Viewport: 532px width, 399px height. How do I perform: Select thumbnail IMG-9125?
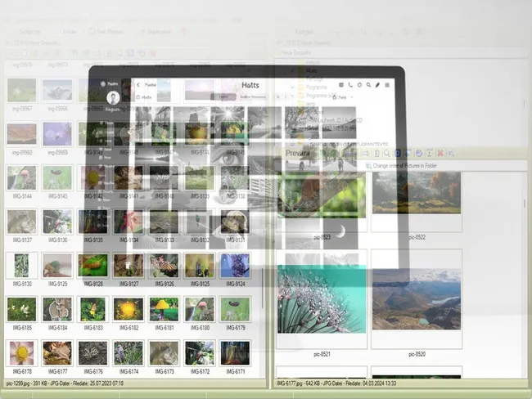[200, 266]
